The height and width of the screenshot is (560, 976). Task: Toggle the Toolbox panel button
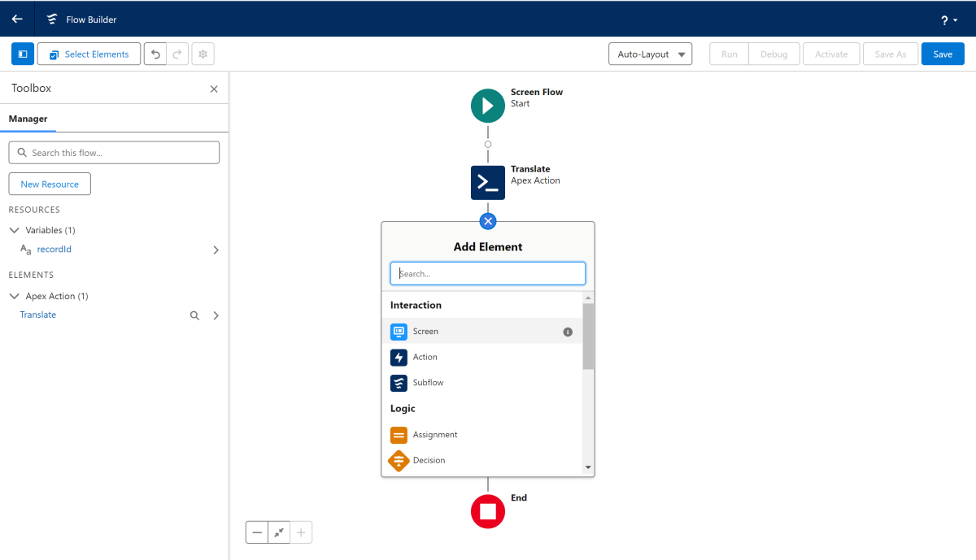pyautogui.click(x=23, y=54)
